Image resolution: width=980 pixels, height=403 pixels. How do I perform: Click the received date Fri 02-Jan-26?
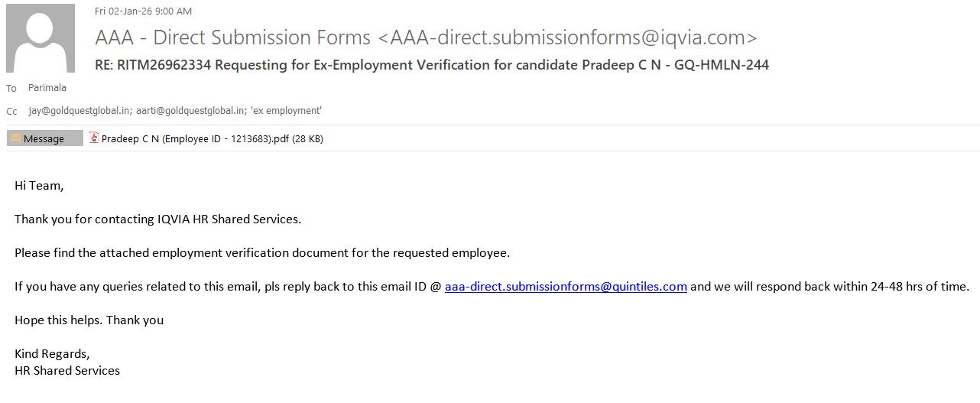click(143, 11)
